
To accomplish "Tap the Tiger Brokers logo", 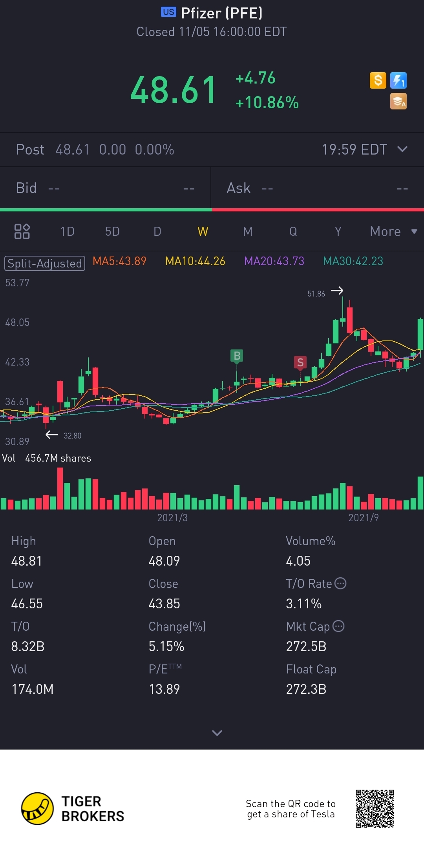I will coord(73,808).
